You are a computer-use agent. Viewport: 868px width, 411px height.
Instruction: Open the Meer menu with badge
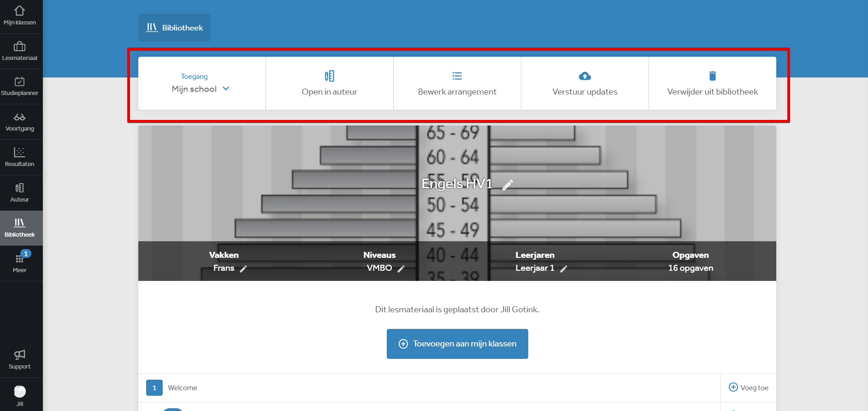coord(21,263)
